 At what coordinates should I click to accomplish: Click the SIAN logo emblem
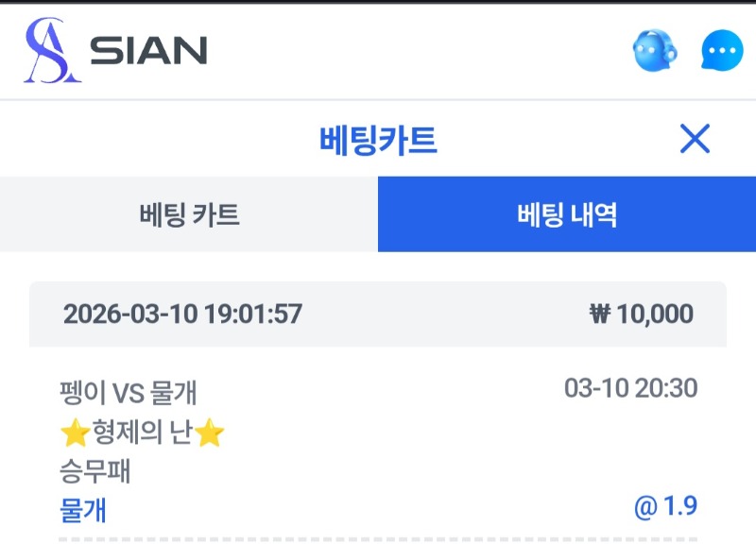coord(51,50)
